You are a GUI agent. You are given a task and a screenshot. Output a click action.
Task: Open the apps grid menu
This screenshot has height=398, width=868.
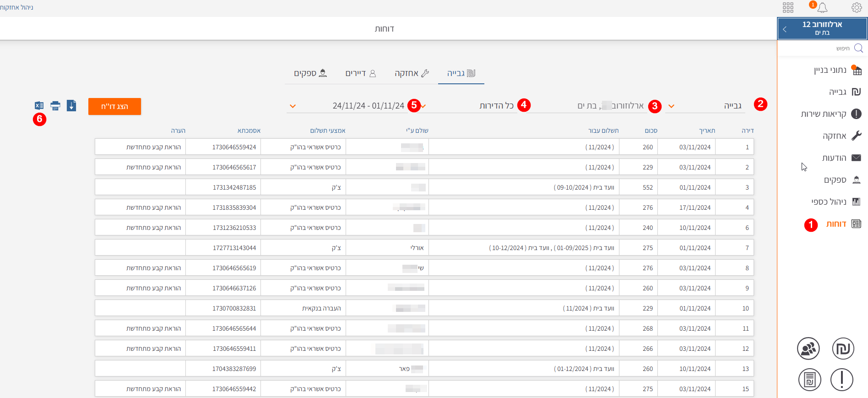(788, 8)
